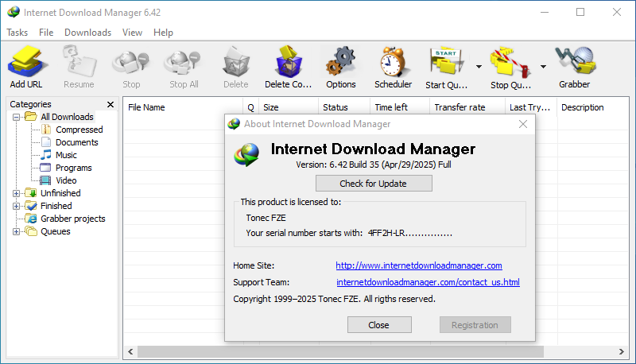Open the Help menu
636x364 pixels.
163,33
